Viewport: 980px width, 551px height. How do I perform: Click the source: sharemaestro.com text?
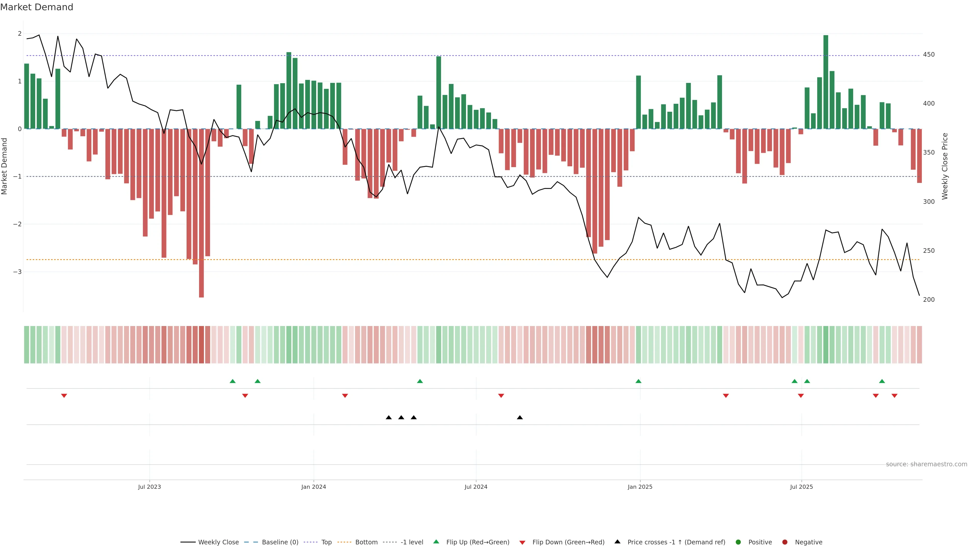[x=926, y=464]
